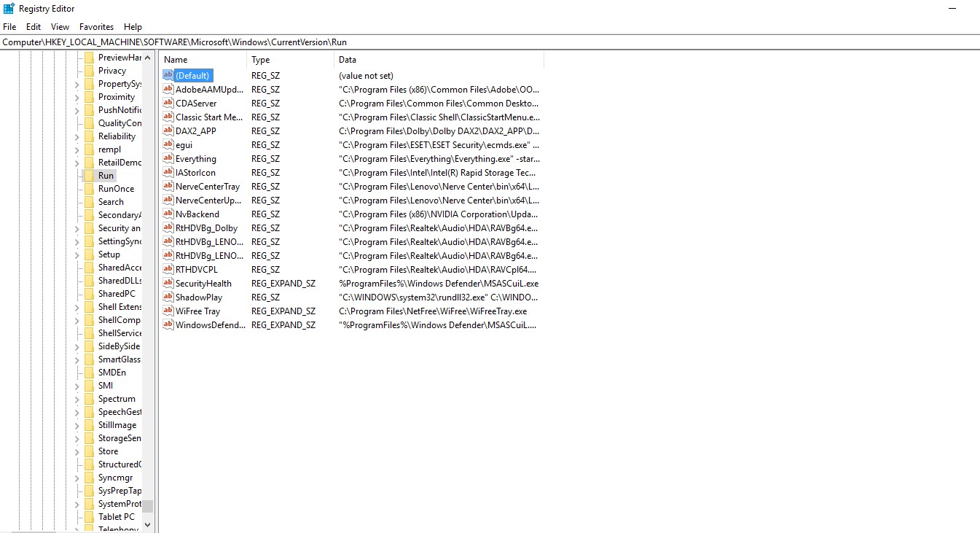Select the QualityCon key in the tree
Screen dimensions: 980x533
coord(119,123)
